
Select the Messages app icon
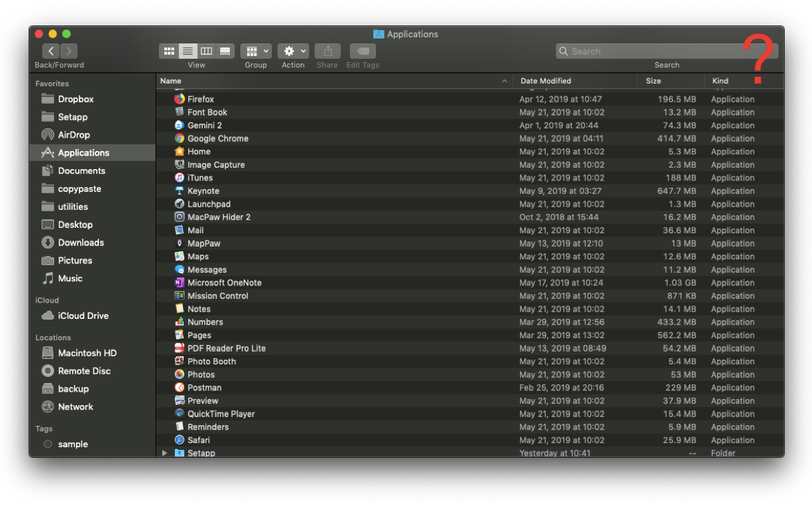[180, 269]
